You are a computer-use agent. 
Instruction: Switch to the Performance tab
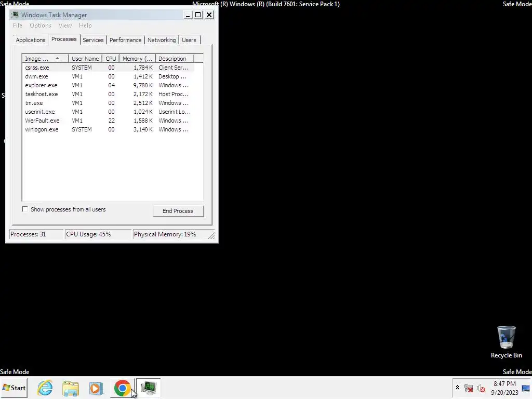126,40
